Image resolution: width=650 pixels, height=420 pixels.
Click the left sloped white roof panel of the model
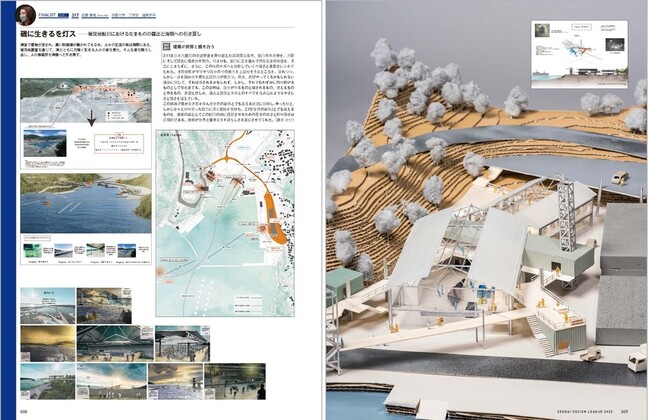click(x=424, y=246)
